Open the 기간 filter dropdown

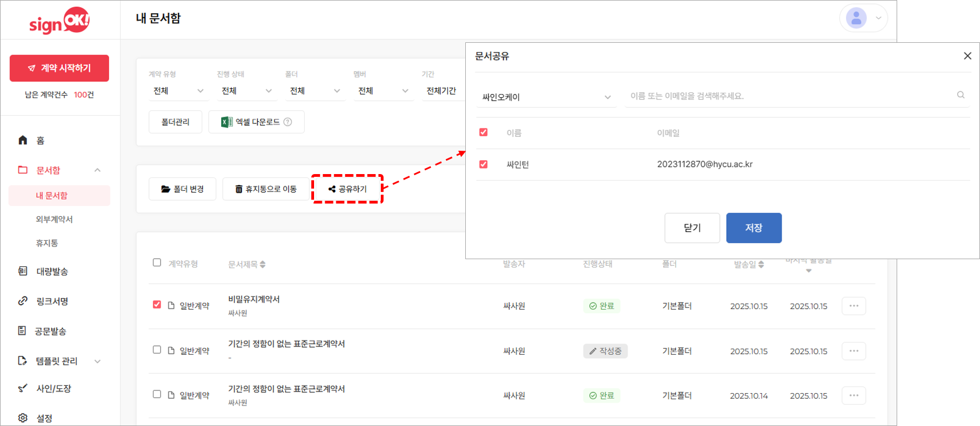click(x=443, y=91)
